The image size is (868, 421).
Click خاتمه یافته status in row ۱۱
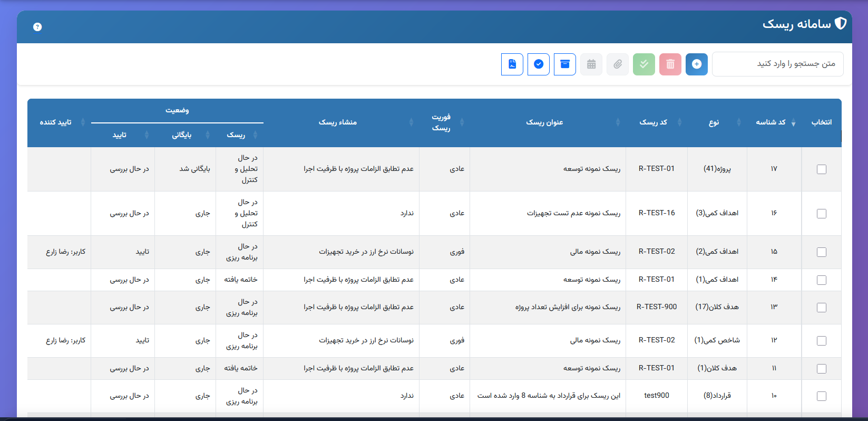click(241, 368)
